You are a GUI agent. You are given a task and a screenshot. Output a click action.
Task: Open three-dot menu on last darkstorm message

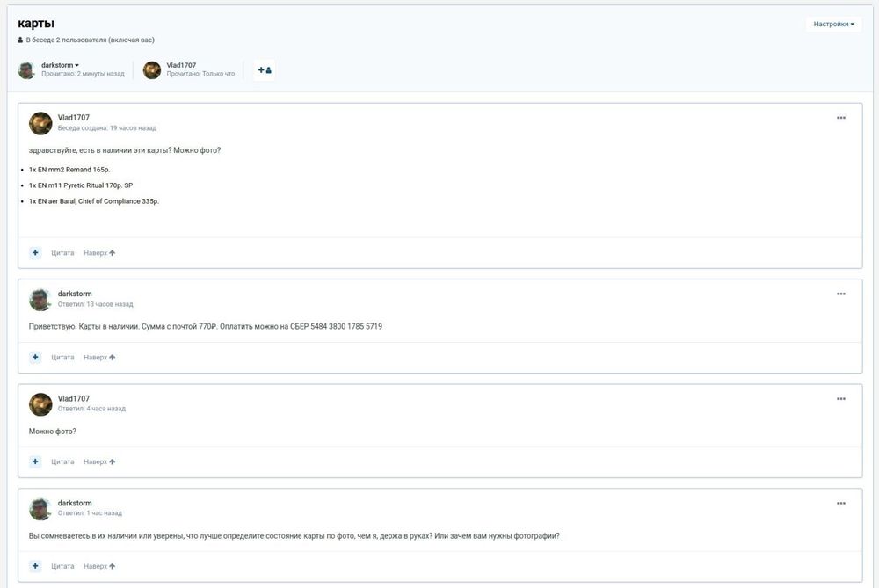click(x=840, y=503)
